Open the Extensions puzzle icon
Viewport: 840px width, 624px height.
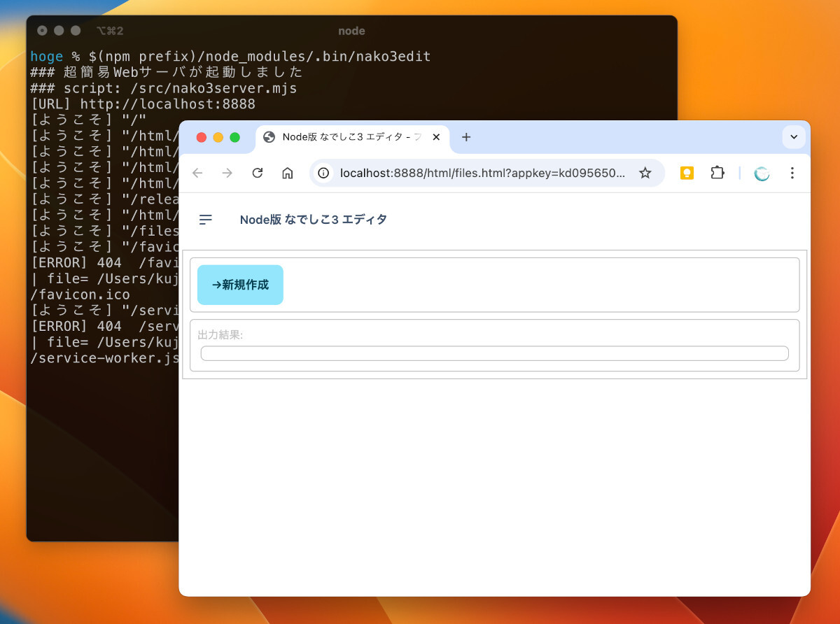click(x=717, y=173)
